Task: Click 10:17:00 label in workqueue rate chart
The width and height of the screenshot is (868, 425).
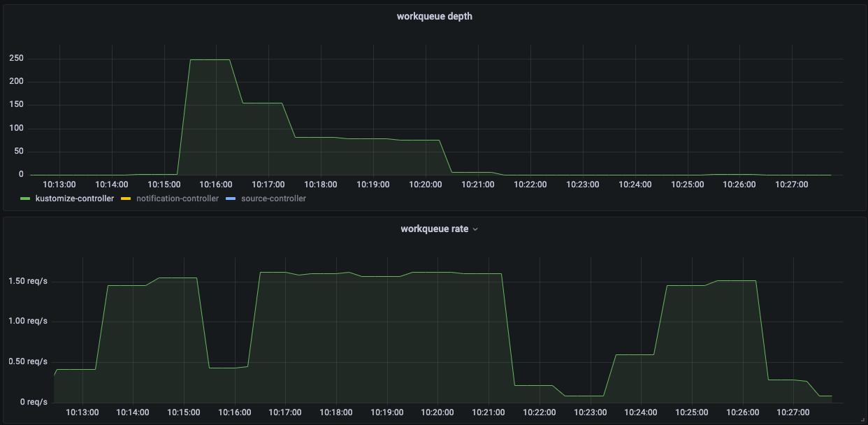Action: (x=284, y=412)
